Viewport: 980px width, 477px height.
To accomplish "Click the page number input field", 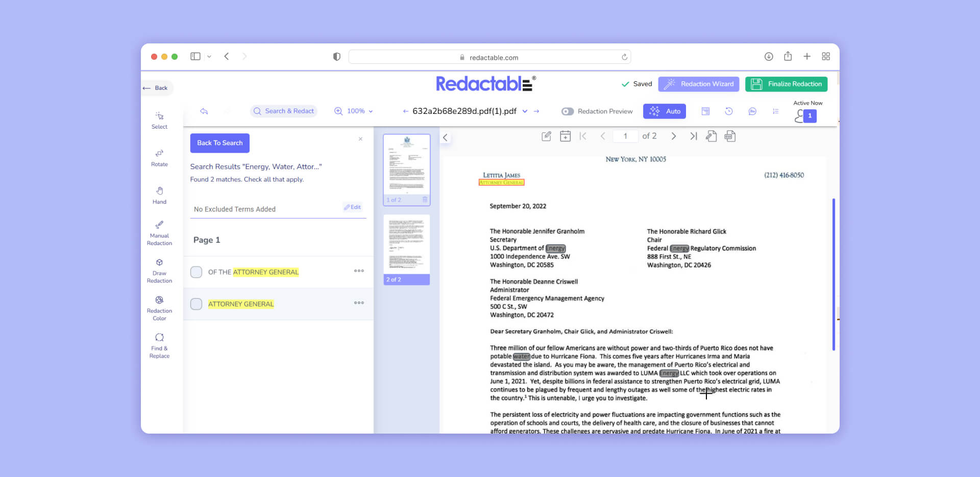I will pos(625,136).
